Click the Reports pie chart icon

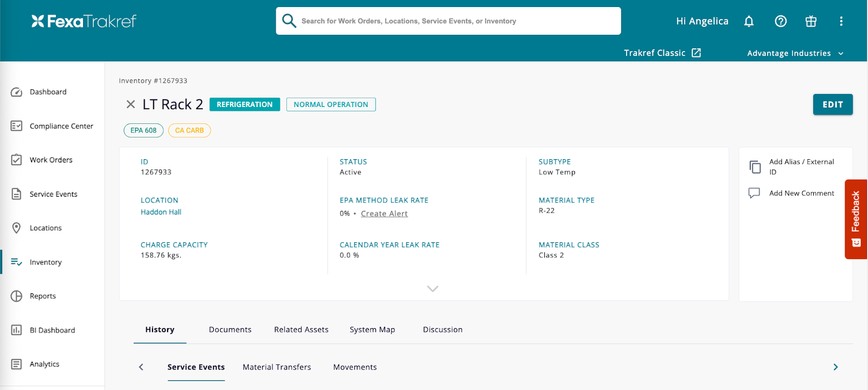[16, 296]
